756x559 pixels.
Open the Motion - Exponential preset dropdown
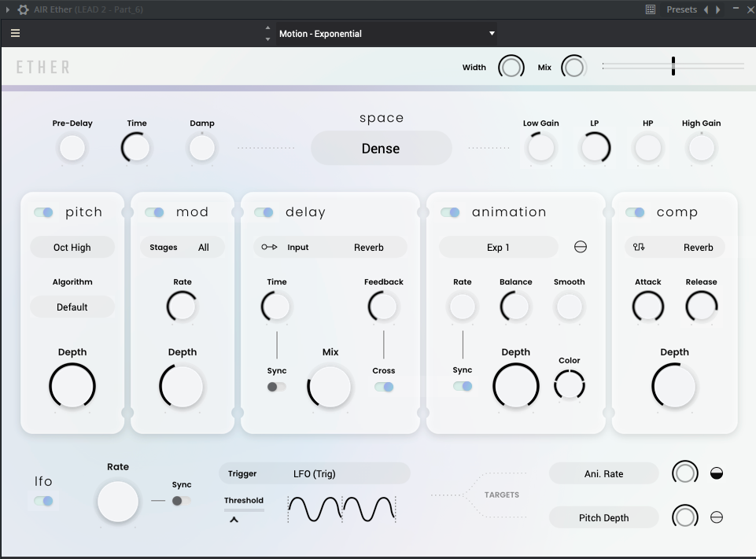(x=387, y=34)
